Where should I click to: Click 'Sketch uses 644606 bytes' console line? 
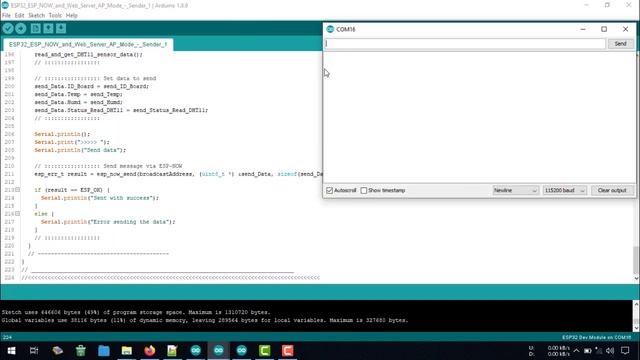point(136,312)
